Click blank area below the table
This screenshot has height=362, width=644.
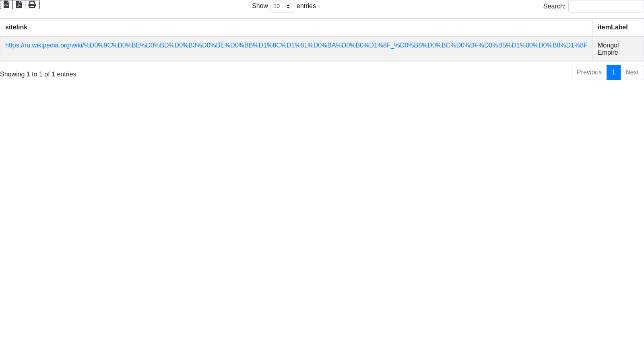(x=322, y=201)
